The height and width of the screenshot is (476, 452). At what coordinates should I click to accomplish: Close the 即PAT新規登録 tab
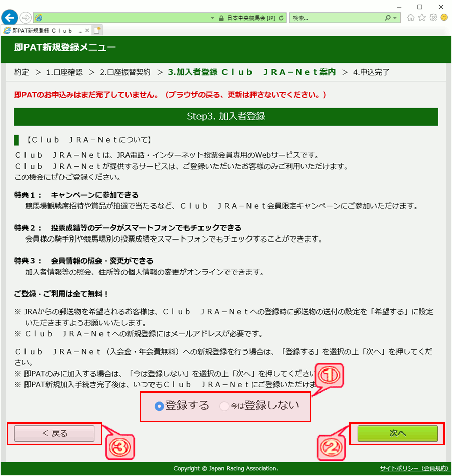88,30
